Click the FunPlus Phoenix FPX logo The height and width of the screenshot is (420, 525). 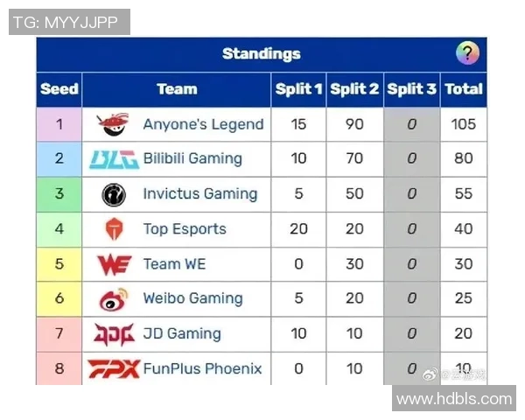(114, 368)
